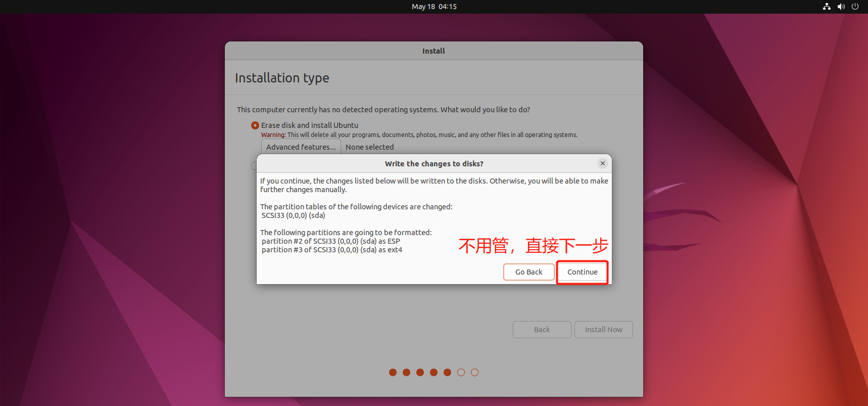Open the clock showing May 18 04:15

[434, 7]
